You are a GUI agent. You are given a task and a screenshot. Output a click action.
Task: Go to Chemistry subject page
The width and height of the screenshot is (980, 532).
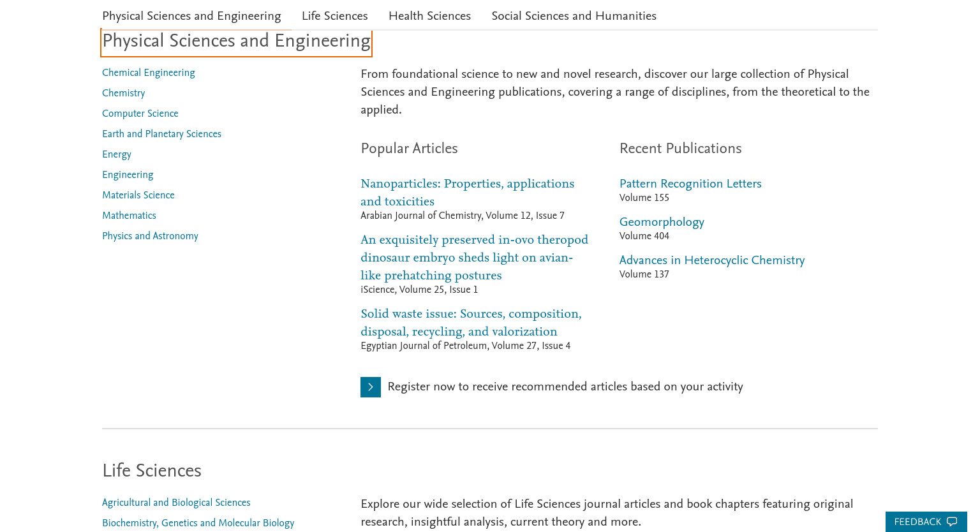point(123,93)
